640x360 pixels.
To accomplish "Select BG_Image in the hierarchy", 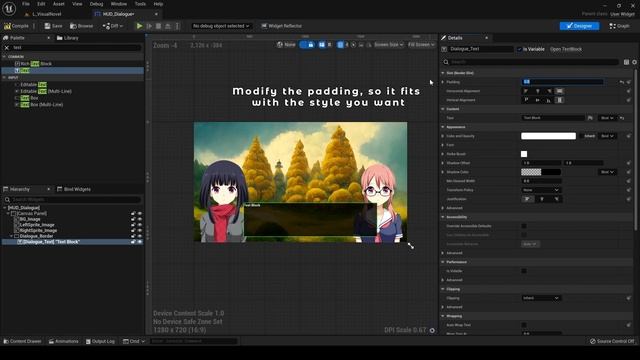I will tap(30, 219).
